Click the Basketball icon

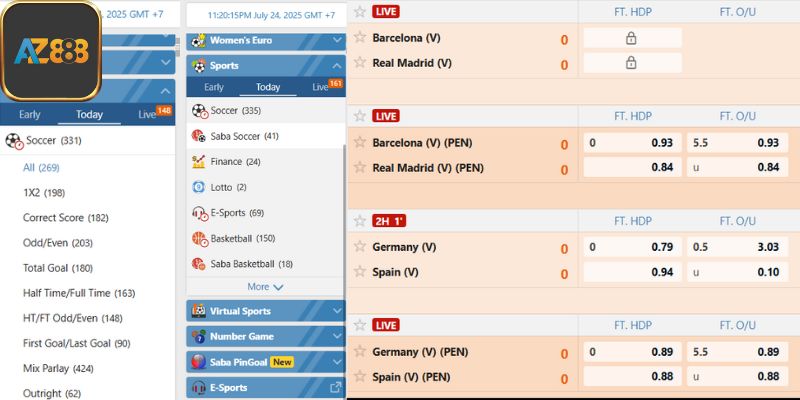tap(199, 238)
